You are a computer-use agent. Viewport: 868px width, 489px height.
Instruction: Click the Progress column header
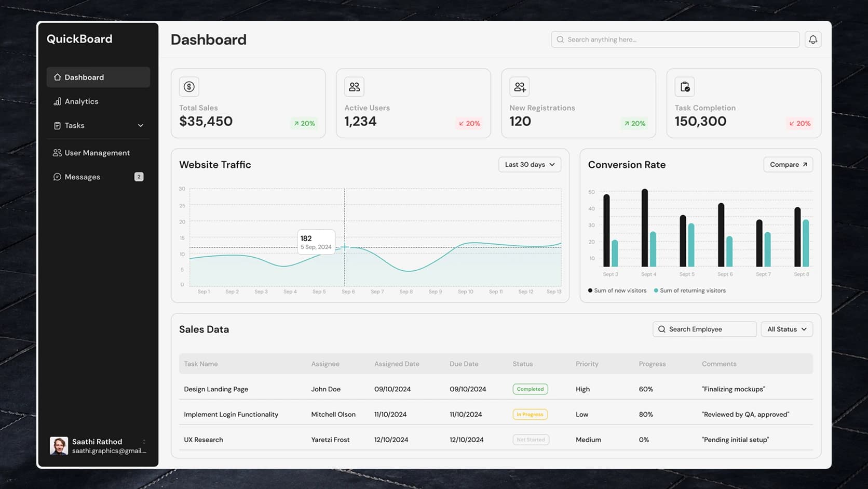point(652,364)
